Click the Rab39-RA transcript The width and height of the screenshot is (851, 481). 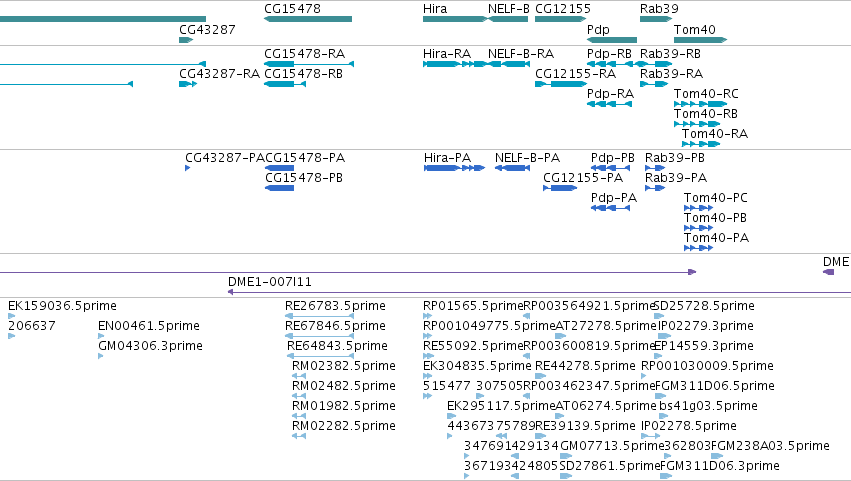[x=654, y=84]
